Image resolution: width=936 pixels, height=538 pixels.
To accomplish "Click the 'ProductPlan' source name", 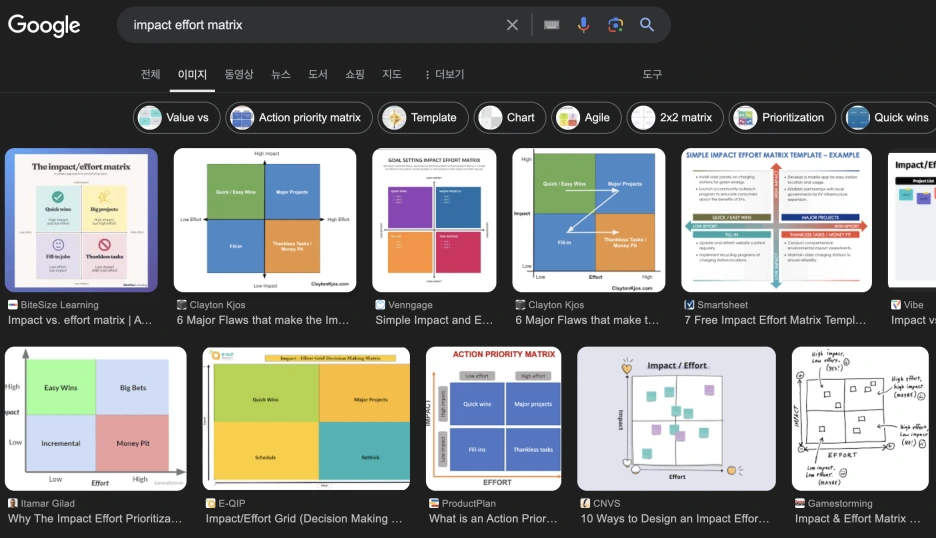I will click(x=469, y=503).
